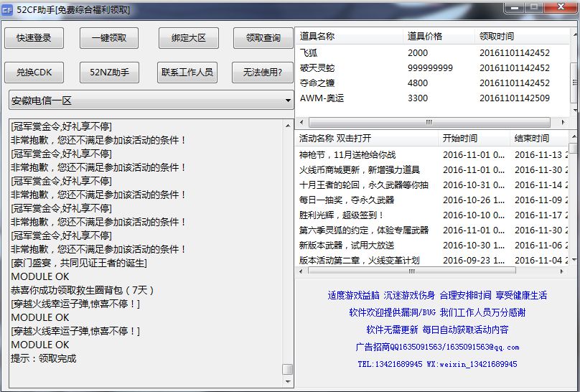
Task: Select activity 第六季灵狐的约定，体验专属武器
Action: point(433,230)
